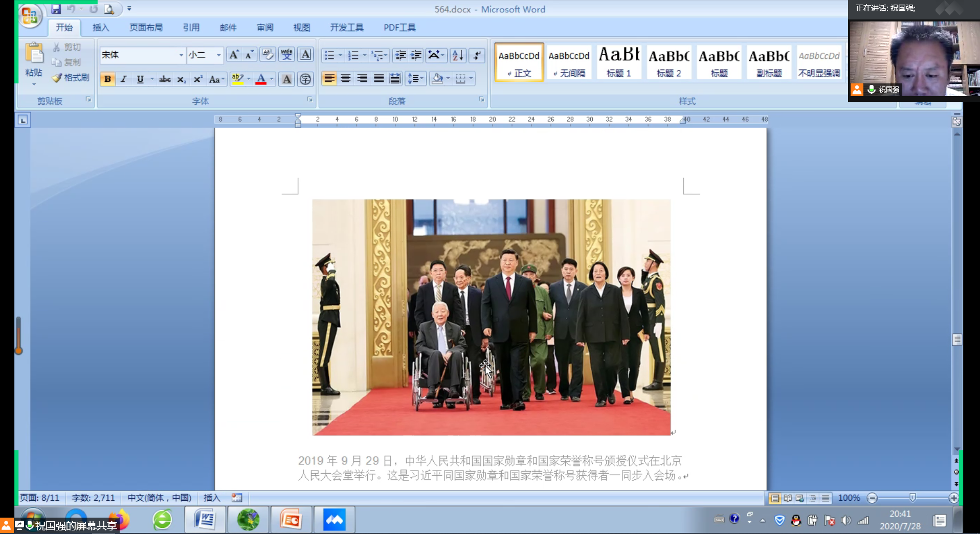Click the Grow Font icon

[234, 55]
